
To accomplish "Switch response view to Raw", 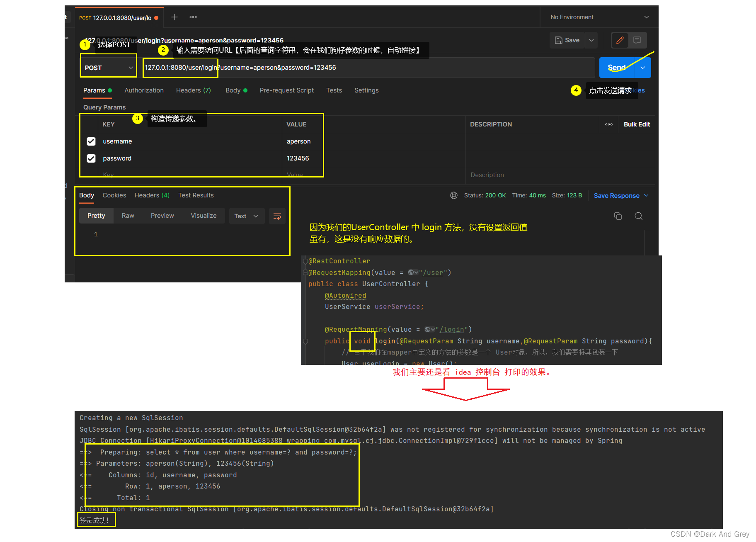I will [x=128, y=216].
